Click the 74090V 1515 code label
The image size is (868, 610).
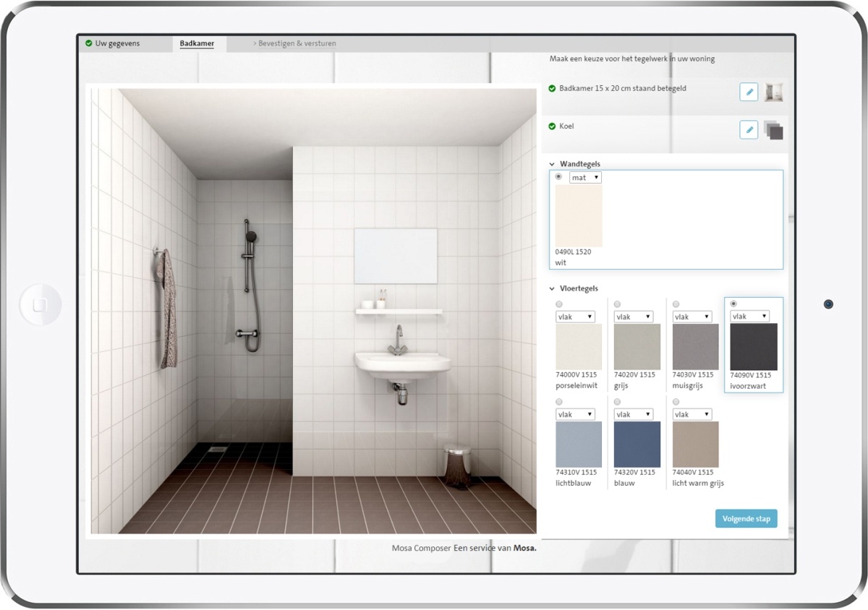751,375
